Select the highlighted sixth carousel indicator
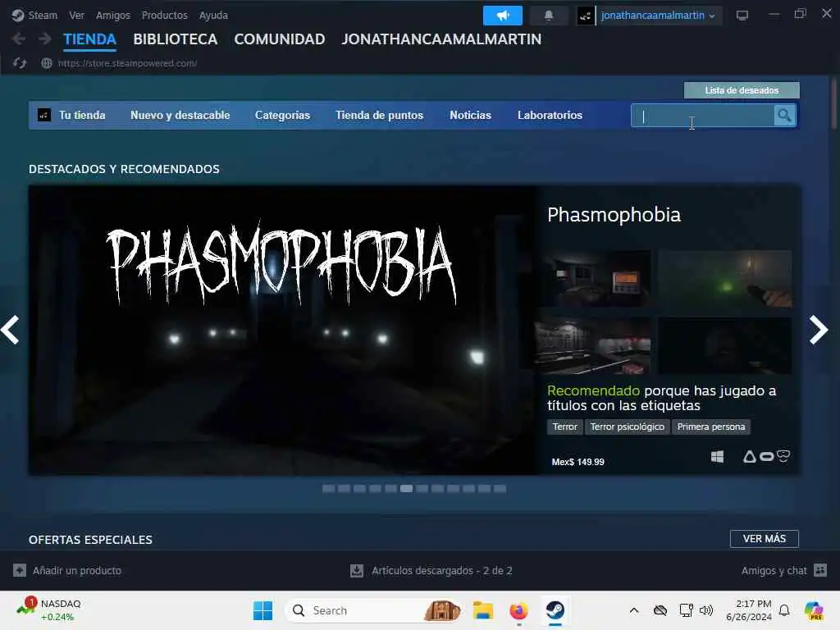Image resolution: width=840 pixels, height=630 pixels. (x=406, y=489)
